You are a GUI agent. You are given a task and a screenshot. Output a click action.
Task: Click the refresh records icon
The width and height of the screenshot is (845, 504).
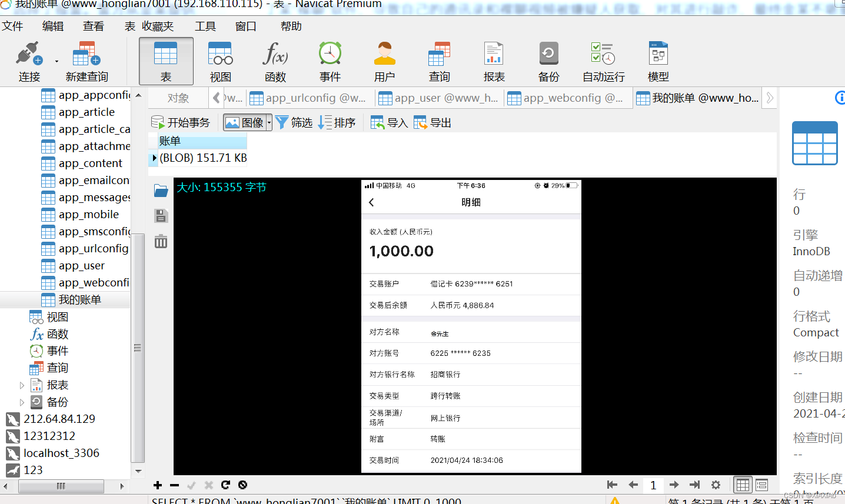click(x=225, y=485)
